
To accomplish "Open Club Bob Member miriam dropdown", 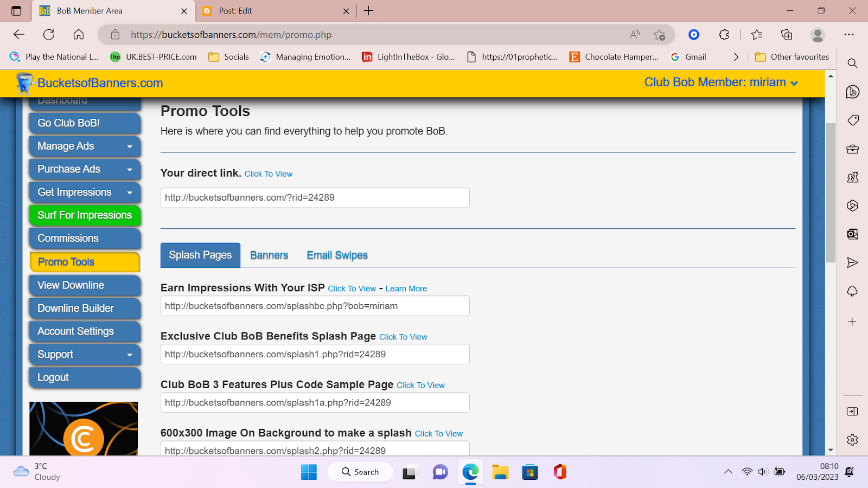I will 721,82.
